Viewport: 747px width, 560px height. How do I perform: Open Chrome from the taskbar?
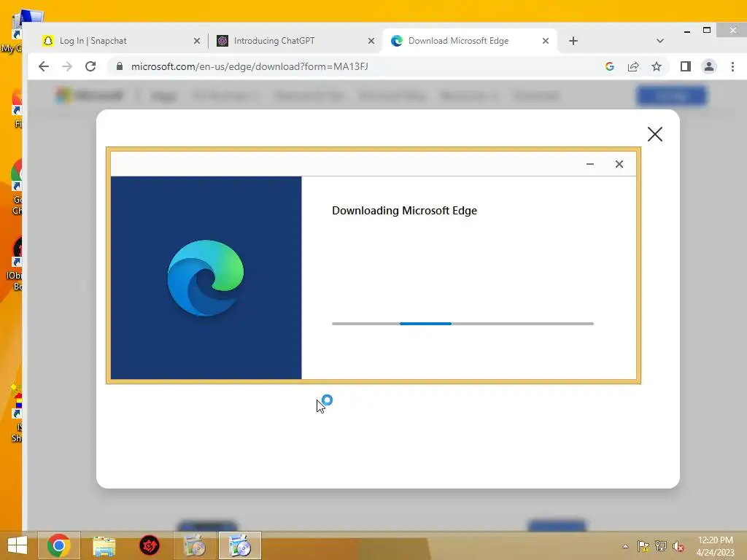(58, 545)
